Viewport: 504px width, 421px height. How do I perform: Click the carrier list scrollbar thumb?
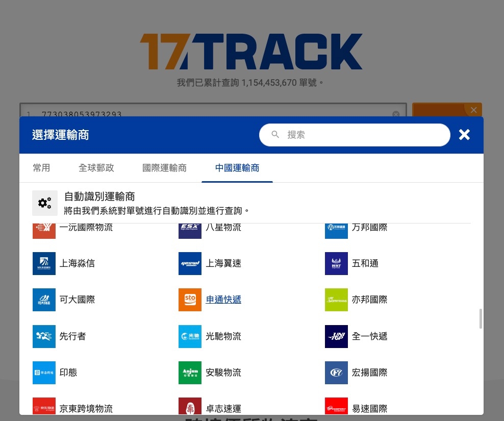(x=481, y=319)
